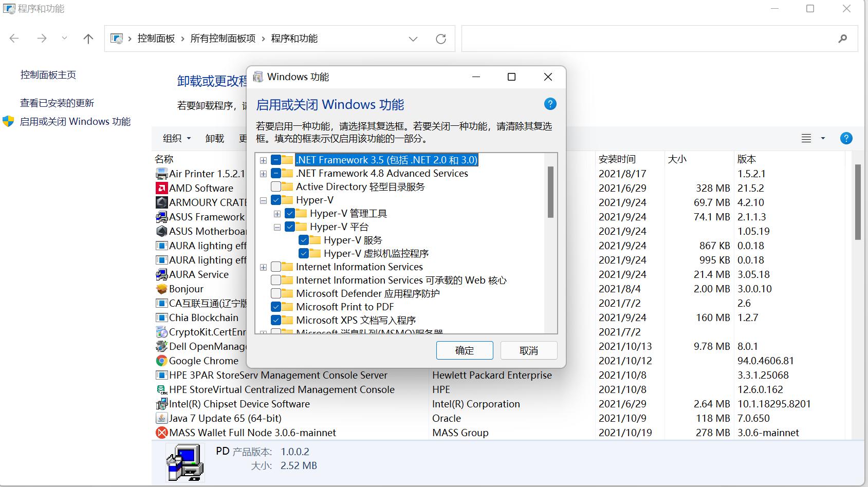Select the Google Chrome application icon
Screen dimensions: 868x487
161,361
